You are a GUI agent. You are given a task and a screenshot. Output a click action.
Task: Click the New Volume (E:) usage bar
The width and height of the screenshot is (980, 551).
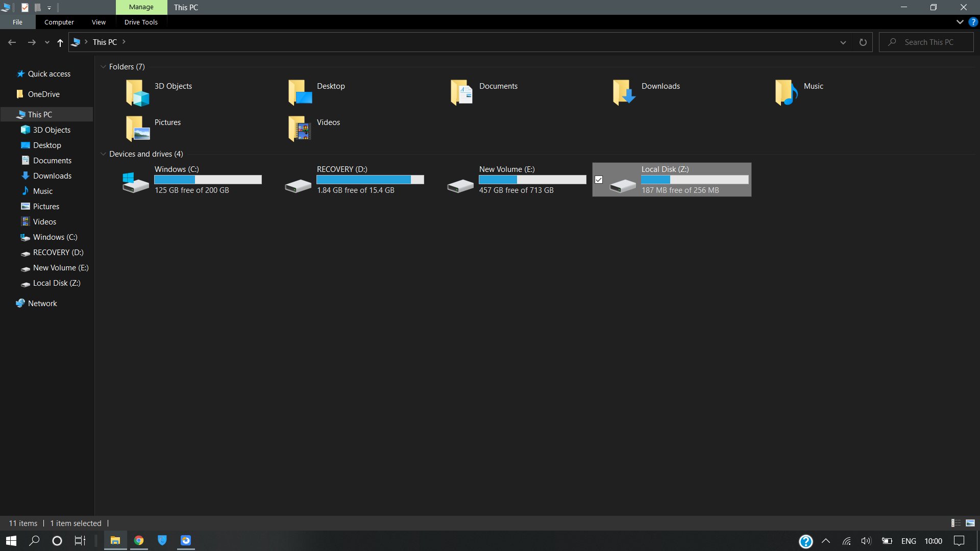532,180
